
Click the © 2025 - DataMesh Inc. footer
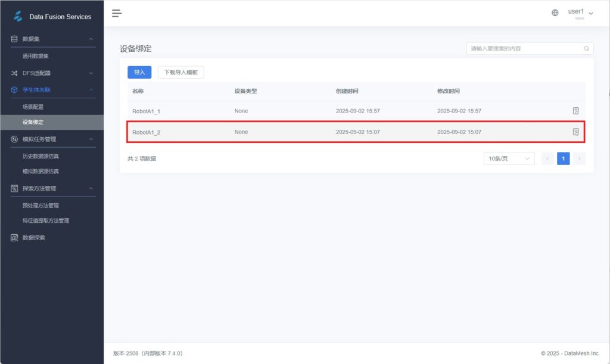[570, 353]
